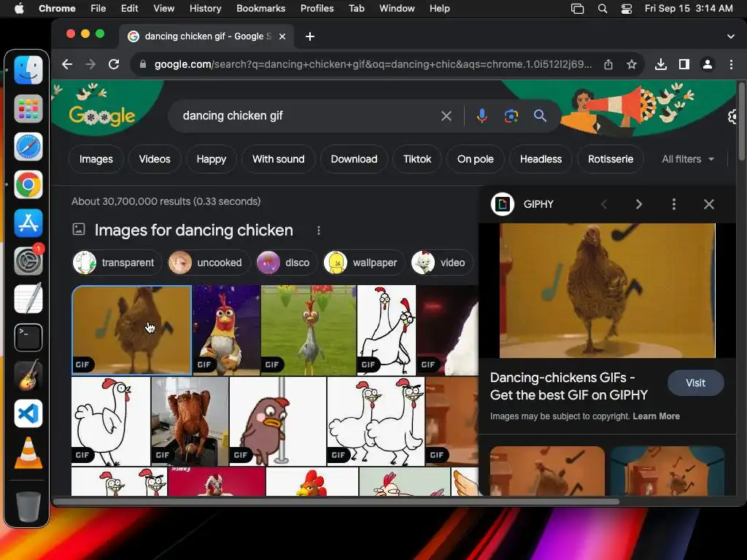Expand the All filters dropdown

coord(688,159)
